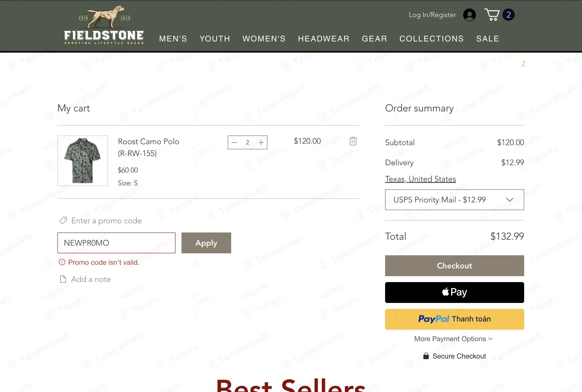
Task: Open the GEAR menu
Action: (374, 39)
